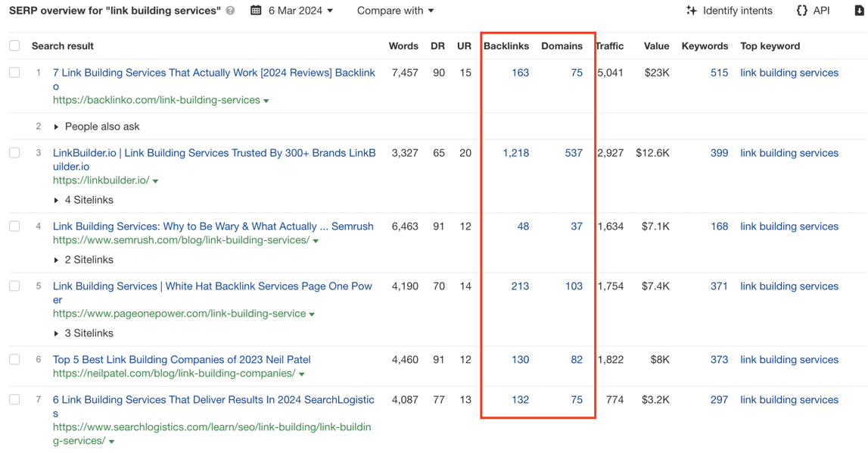The height and width of the screenshot is (453, 868).
Task: Click keywords count 515 for backlinko
Action: 719,73
